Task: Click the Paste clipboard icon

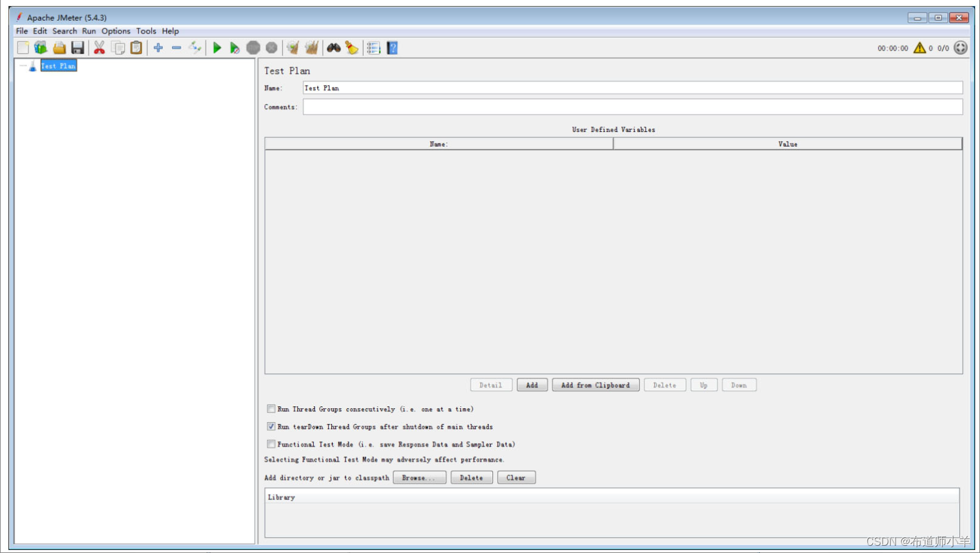Action: tap(136, 47)
